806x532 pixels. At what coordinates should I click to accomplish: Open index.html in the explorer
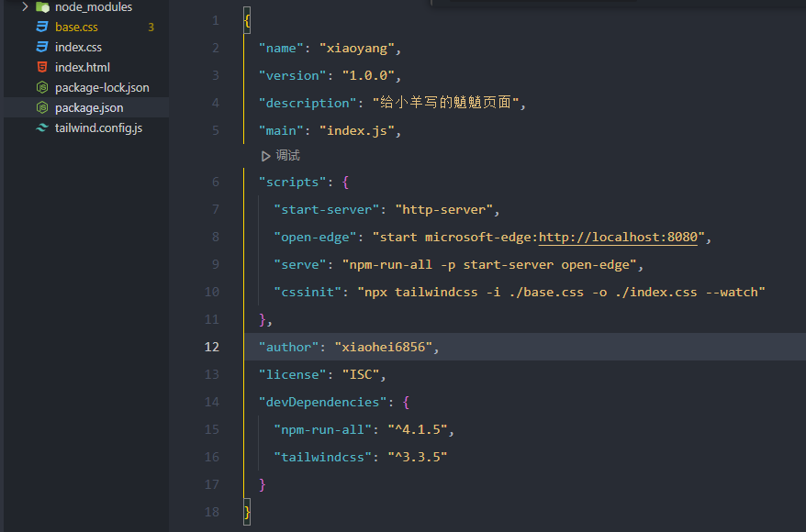click(x=82, y=68)
